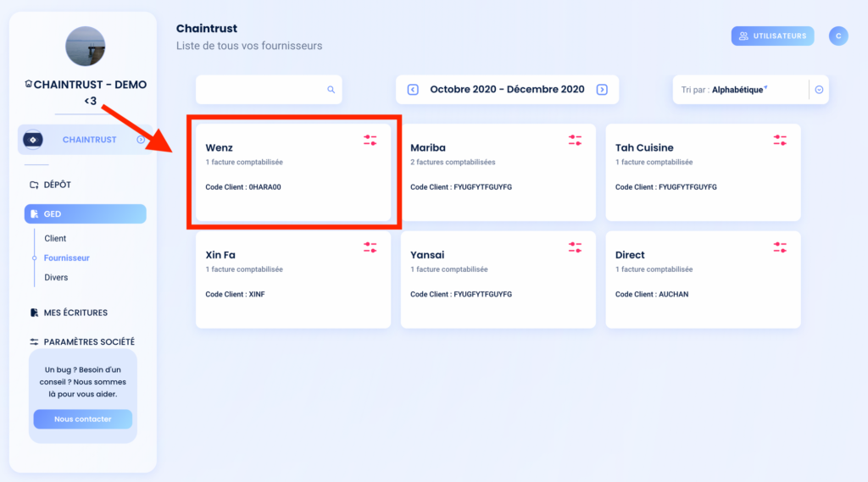Click the Utilisateurs button
868x482 pixels.
click(772, 36)
